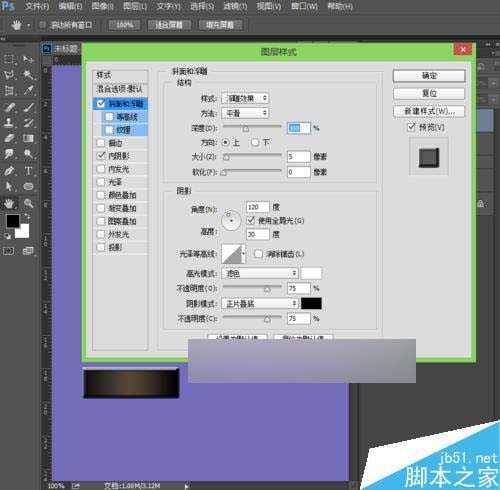Select the Eraser tool
This screenshot has height=490, width=500.
9,138
